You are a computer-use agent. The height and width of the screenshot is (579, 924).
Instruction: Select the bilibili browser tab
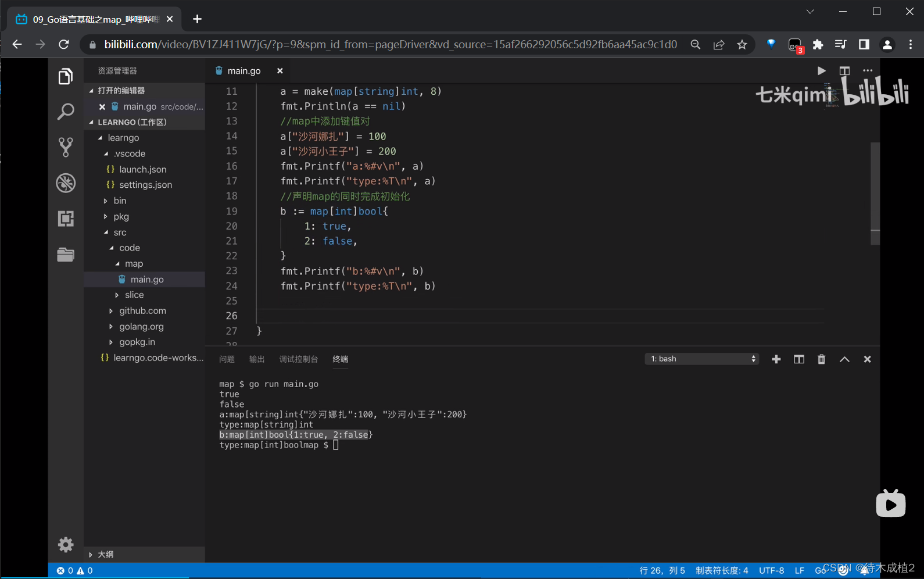95,19
